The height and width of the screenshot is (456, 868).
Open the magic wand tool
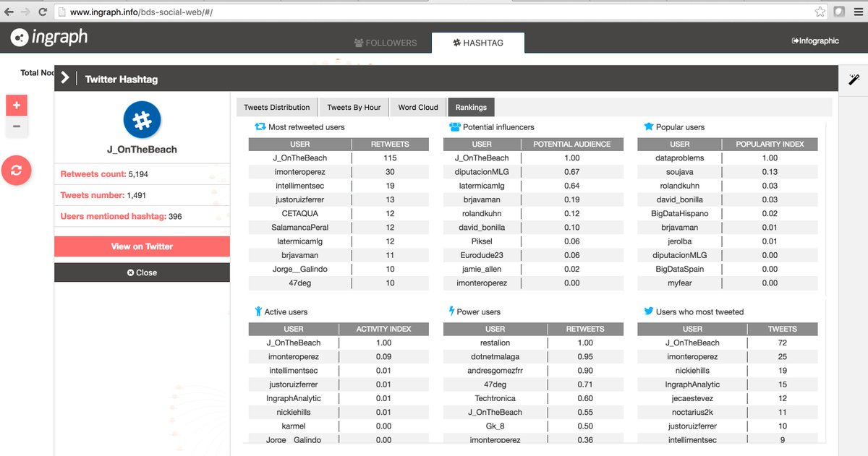[854, 79]
